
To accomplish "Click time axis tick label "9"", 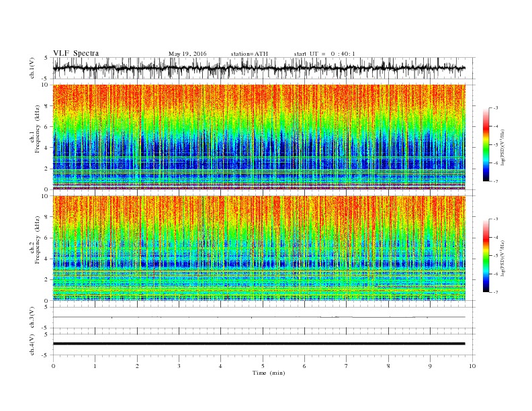I will tap(430, 366).
